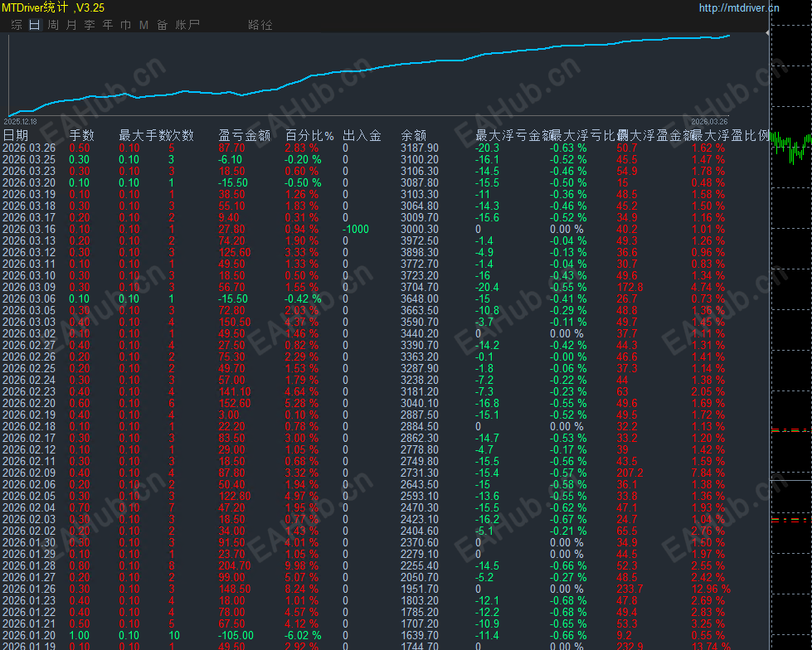Select the 日 daily statistics tab
812x650 pixels.
[35, 25]
